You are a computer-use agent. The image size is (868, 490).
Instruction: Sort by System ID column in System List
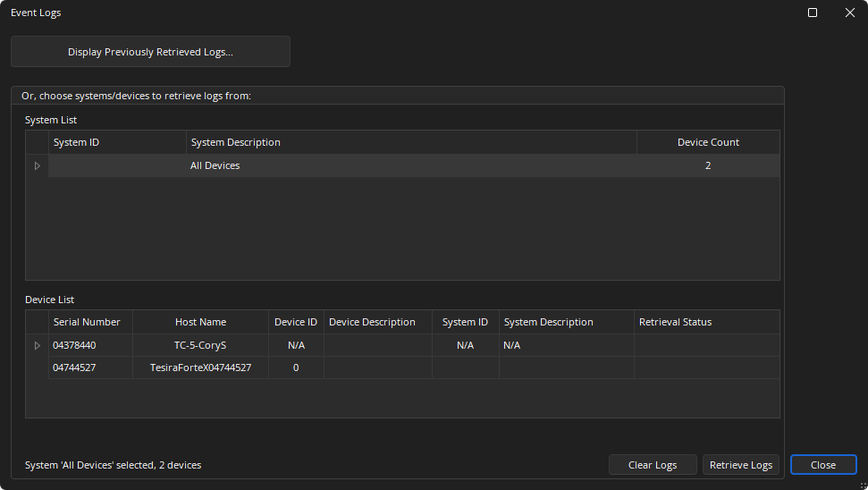pyautogui.click(x=116, y=142)
